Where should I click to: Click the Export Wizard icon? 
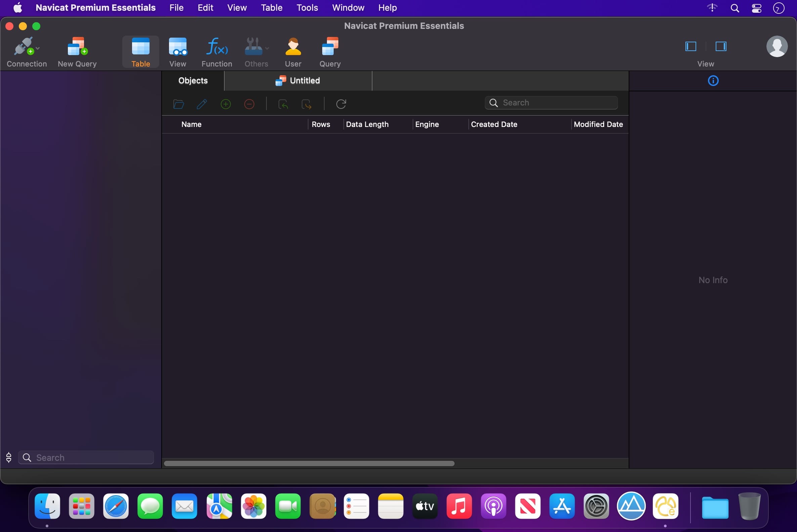pyautogui.click(x=306, y=104)
